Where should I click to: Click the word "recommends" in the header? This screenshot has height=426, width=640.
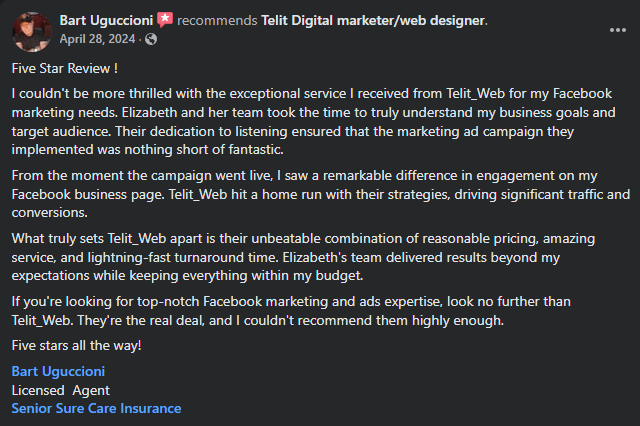coord(218,20)
